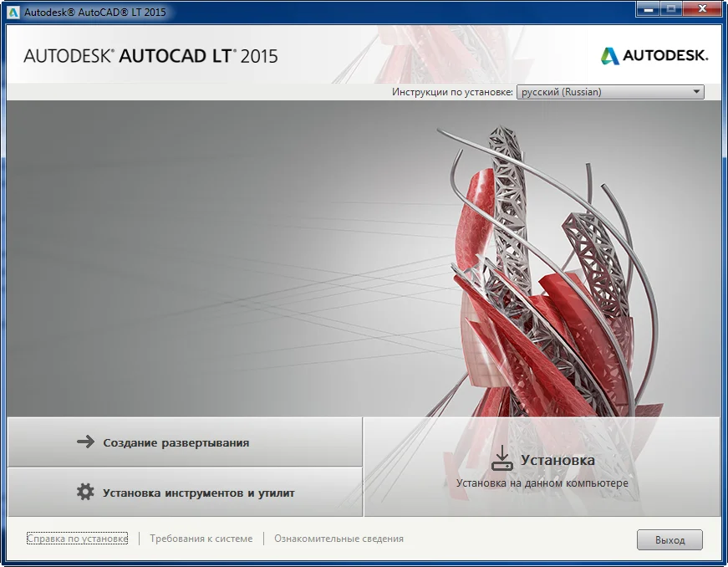Screen dimensions: 728x567
Task: Choose "Создание развертывания" option
Action: (185, 442)
